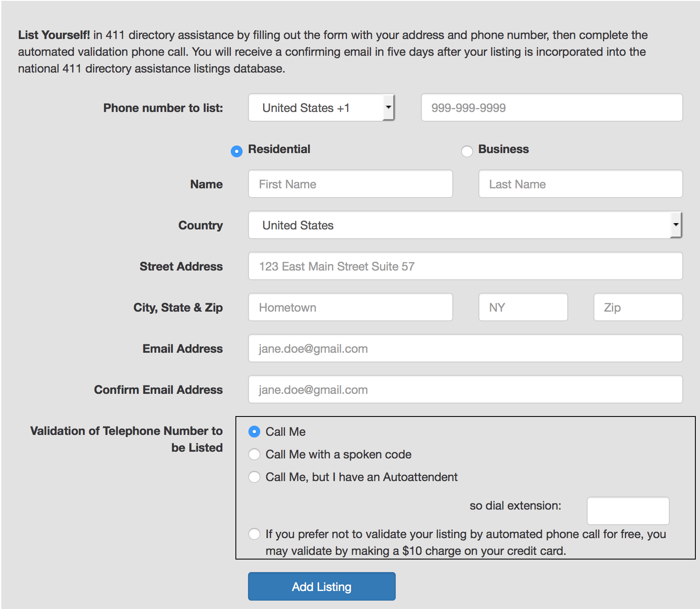Select the Residential radio button
700x609 pixels.
click(x=237, y=151)
